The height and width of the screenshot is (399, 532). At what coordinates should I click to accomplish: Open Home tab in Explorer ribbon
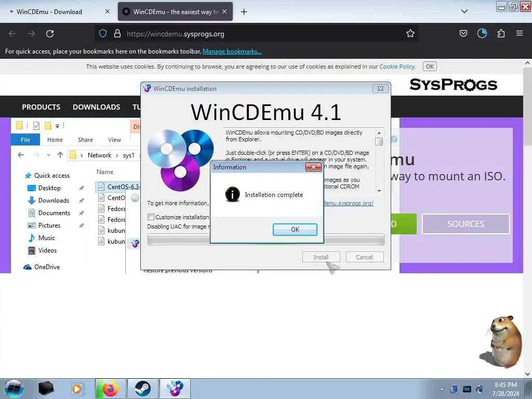pyautogui.click(x=55, y=140)
